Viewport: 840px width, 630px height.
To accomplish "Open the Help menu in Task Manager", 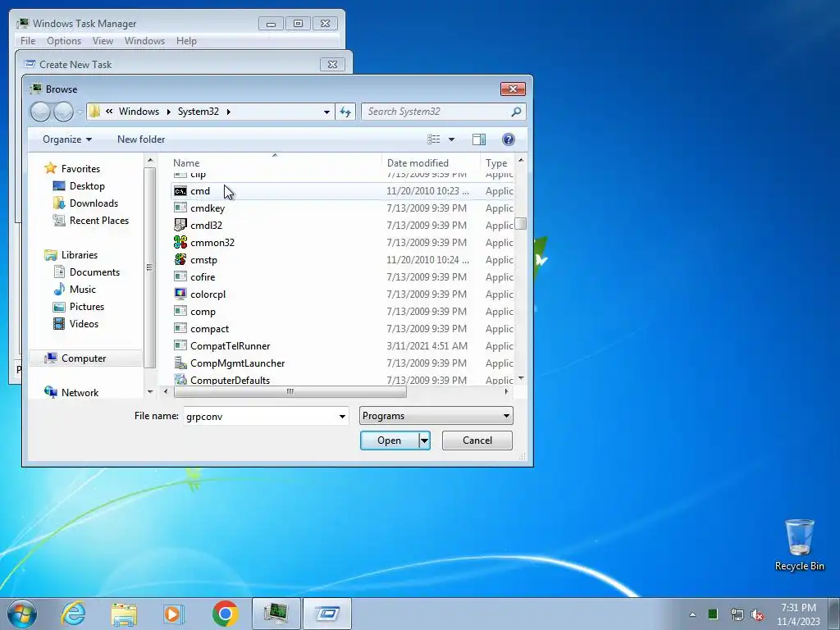I will click(186, 41).
